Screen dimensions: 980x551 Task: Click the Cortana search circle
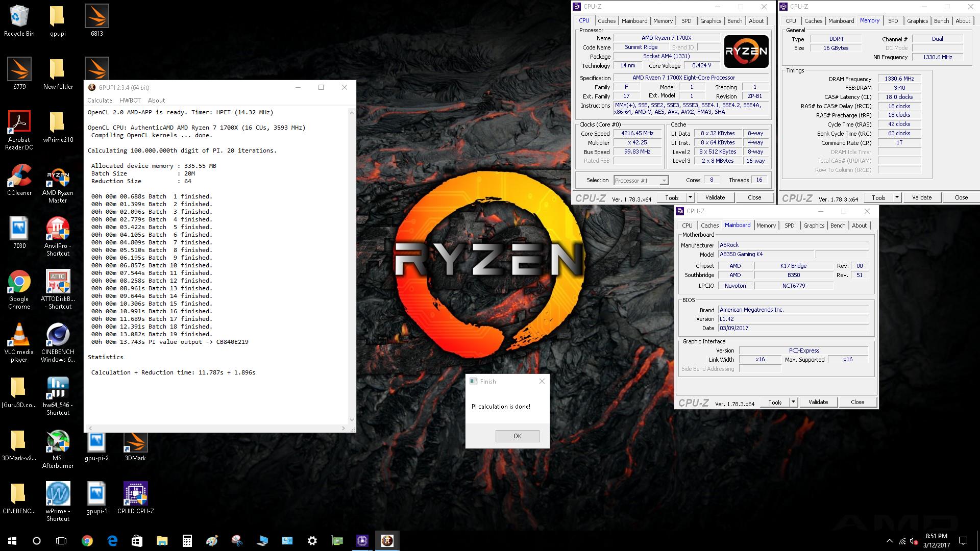[x=37, y=541]
